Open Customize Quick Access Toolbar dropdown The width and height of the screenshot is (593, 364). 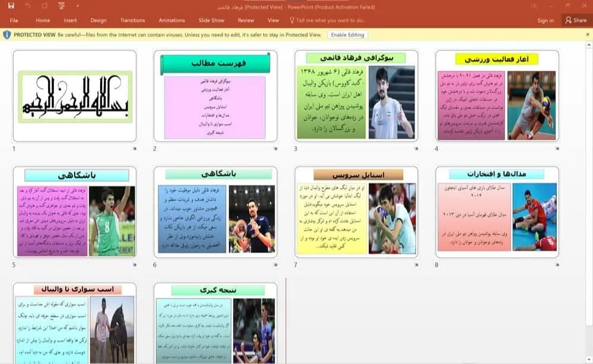pyautogui.click(x=78, y=6)
